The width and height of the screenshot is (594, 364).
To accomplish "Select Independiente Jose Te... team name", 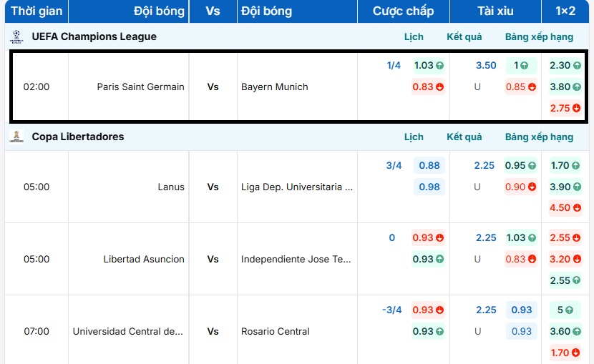I will coord(296,259).
